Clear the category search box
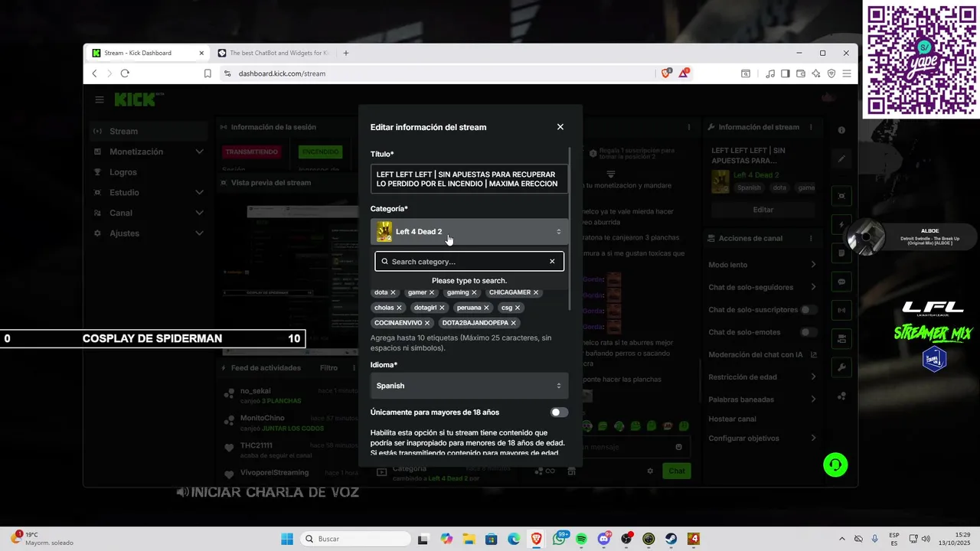Viewport: 980px width, 551px height. (552, 262)
